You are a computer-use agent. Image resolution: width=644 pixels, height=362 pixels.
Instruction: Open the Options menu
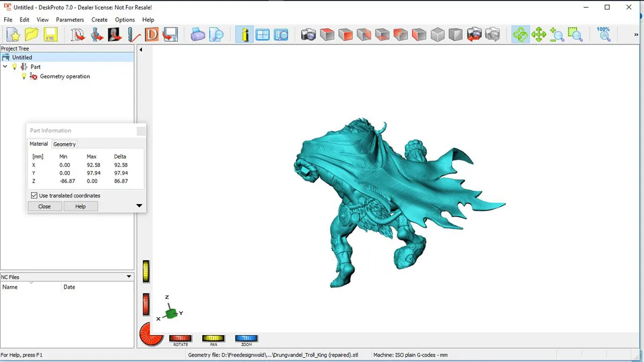(125, 20)
